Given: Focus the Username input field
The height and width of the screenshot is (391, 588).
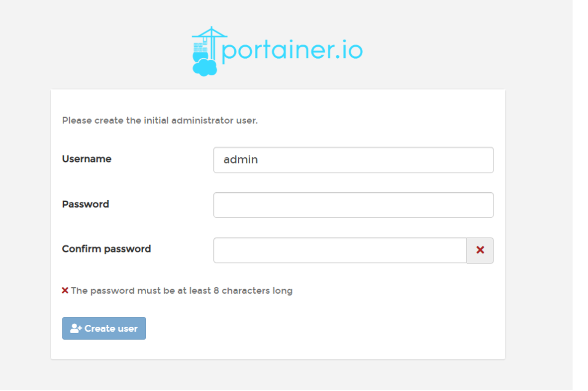Looking at the screenshot, I should (x=353, y=160).
